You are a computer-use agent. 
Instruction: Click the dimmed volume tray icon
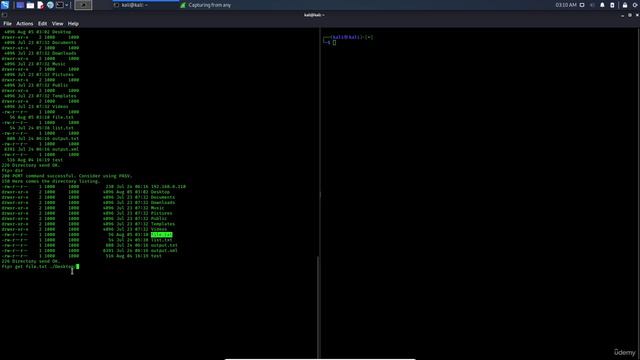[592, 5]
